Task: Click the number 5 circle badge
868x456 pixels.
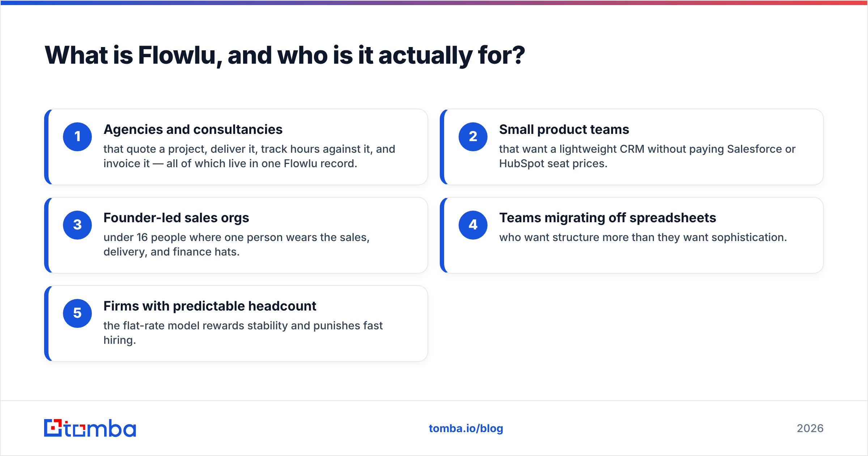Action: [x=77, y=313]
